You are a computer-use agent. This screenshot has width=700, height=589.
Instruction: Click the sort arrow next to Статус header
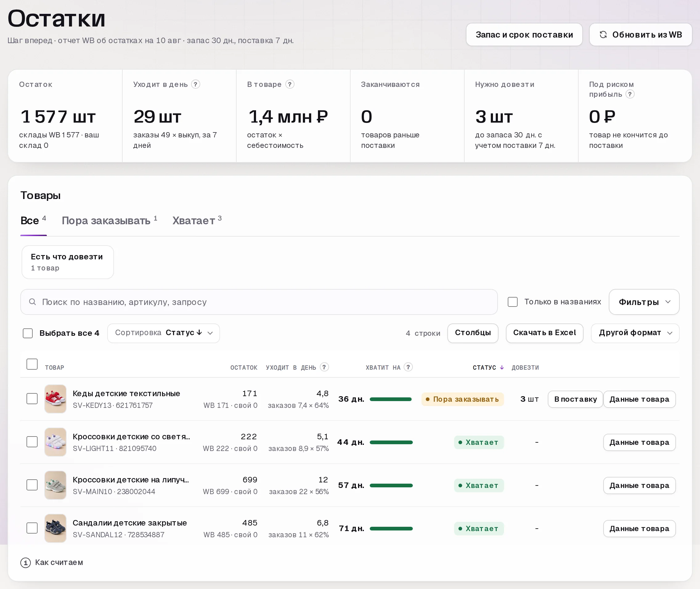[x=502, y=367]
